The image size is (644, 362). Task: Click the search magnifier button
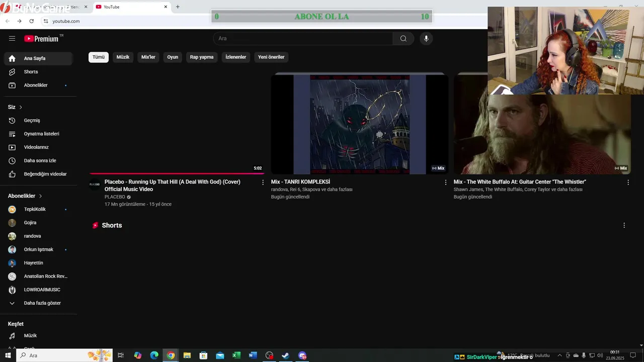coord(404,39)
